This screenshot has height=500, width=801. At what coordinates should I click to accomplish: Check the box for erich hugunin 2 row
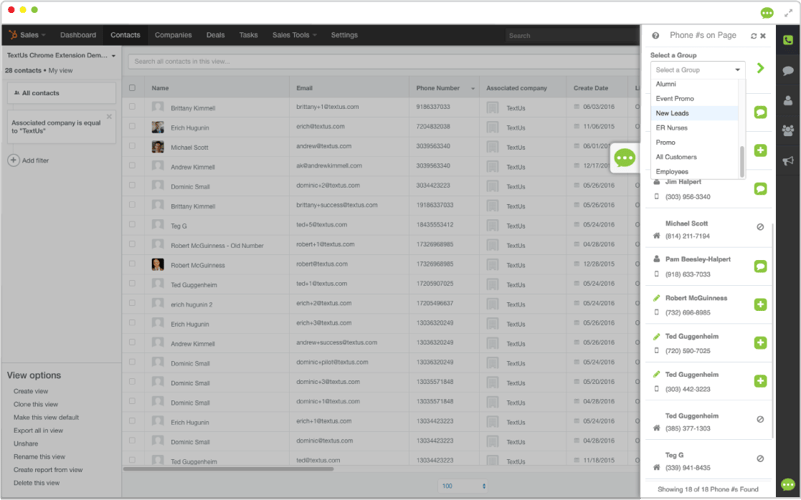point(132,303)
